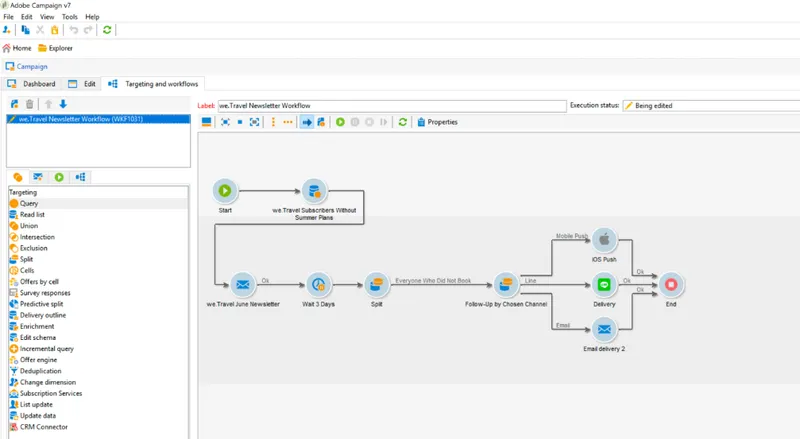This screenshot has width=800, height=439.
Task: Click the greyed-out stop workflow button
Action: click(369, 122)
